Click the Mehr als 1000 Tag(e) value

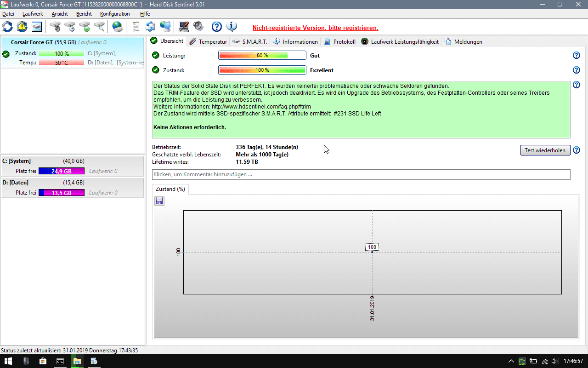(x=262, y=155)
